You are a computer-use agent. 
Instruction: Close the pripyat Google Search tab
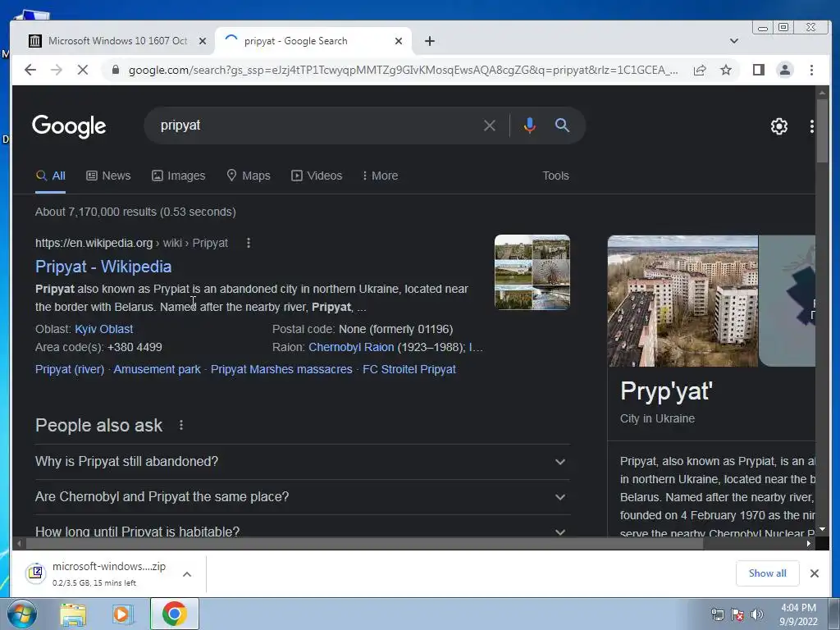[x=398, y=41]
